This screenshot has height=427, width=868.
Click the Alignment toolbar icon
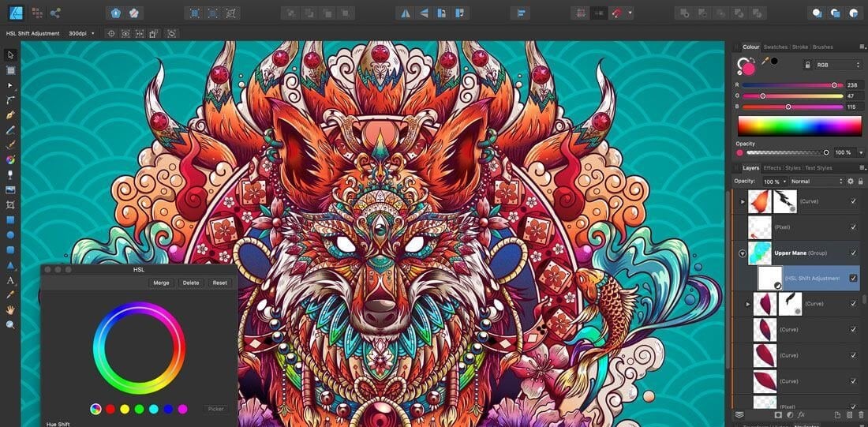coord(520,13)
